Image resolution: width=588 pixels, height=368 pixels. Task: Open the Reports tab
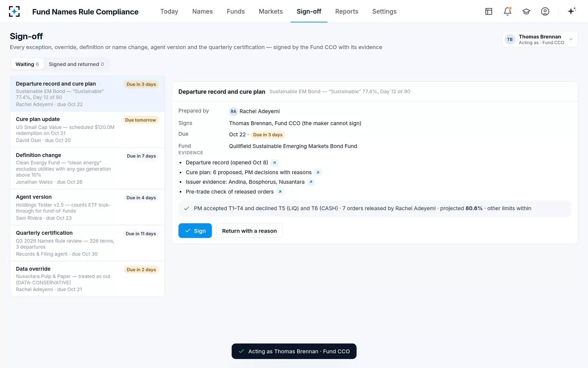pyautogui.click(x=347, y=11)
